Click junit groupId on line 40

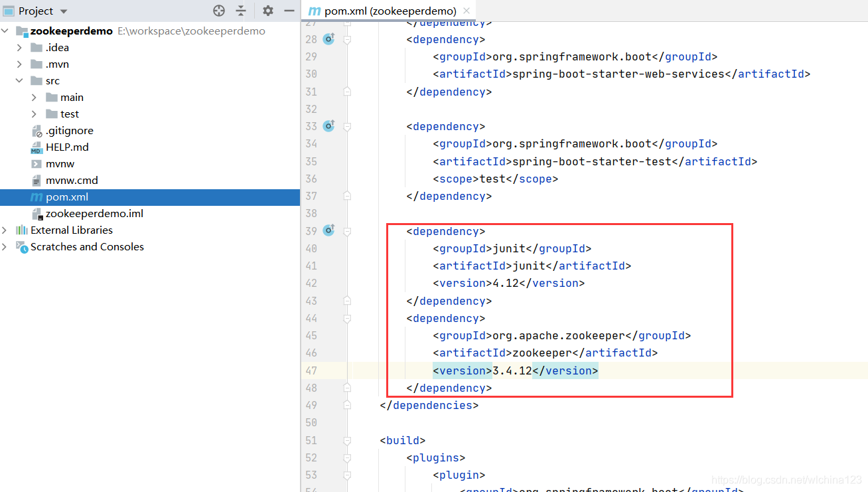[x=509, y=248]
